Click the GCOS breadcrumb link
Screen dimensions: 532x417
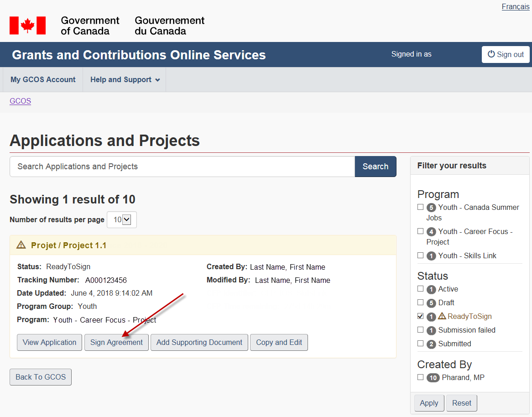(20, 101)
